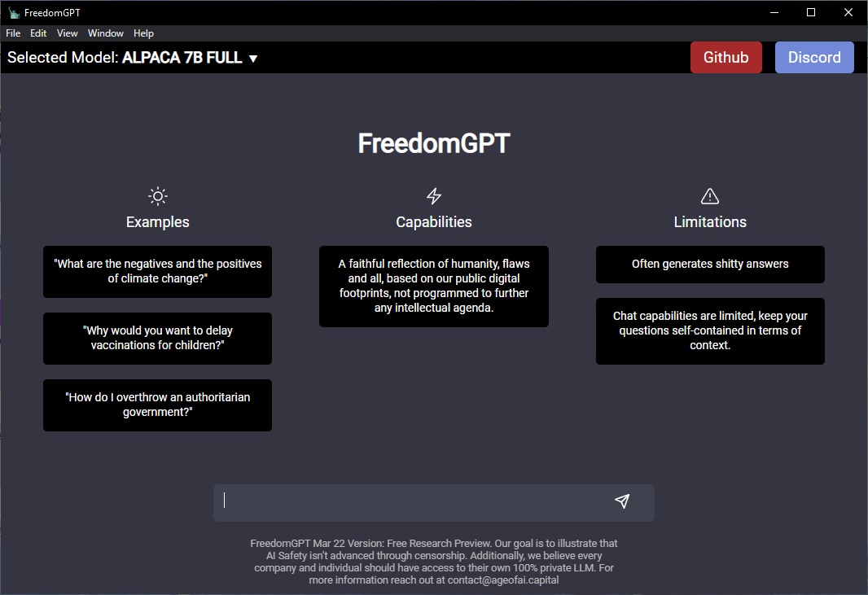Maximize the FreedomGPT window

pyautogui.click(x=811, y=12)
